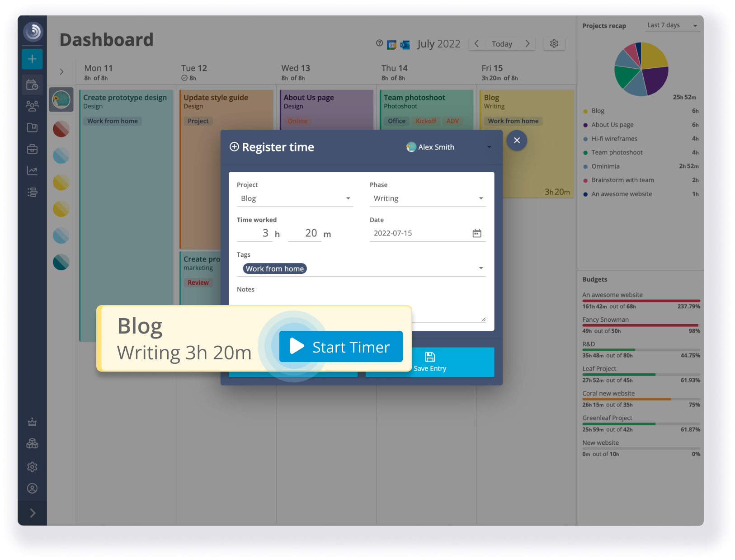Image resolution: width=735 pixels, height=560 pixels.
Task: Click the Leaf Project budget entry
Action: (x=641, y=374)
